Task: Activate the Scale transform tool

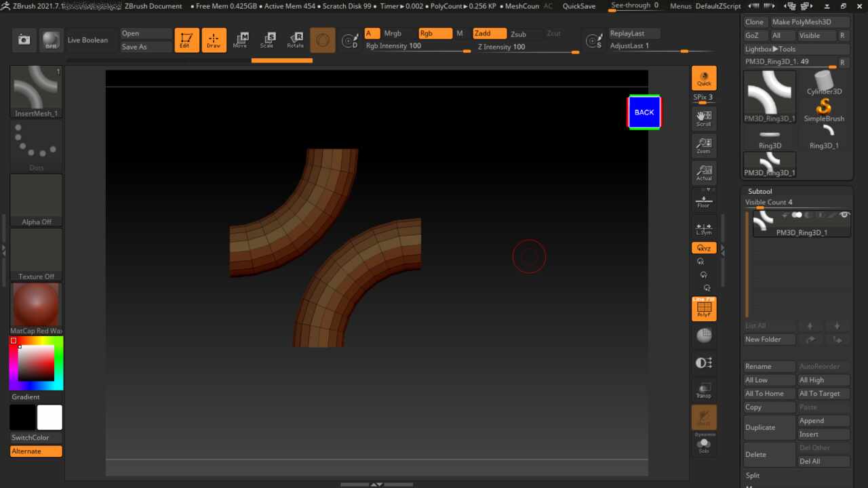Action: [x=267, y=40]
